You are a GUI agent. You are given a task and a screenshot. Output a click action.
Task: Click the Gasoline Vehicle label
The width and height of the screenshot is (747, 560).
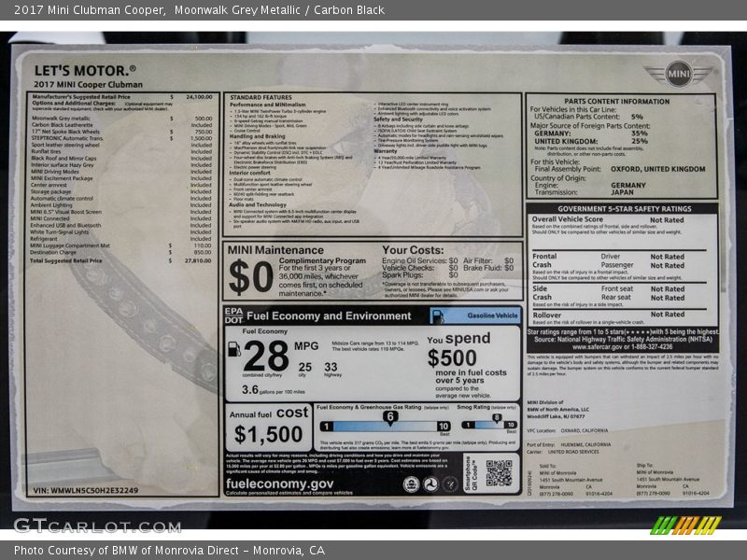tap(491, 316)
